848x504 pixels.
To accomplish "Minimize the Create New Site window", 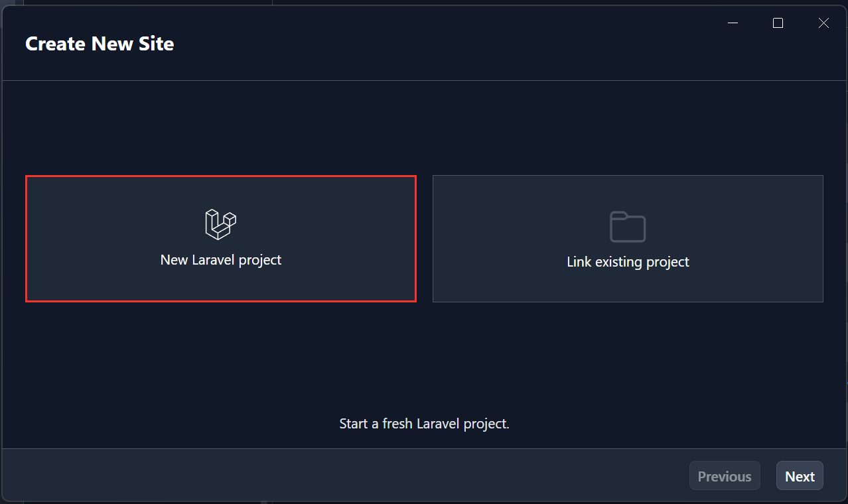I will [x=733, y=23].
